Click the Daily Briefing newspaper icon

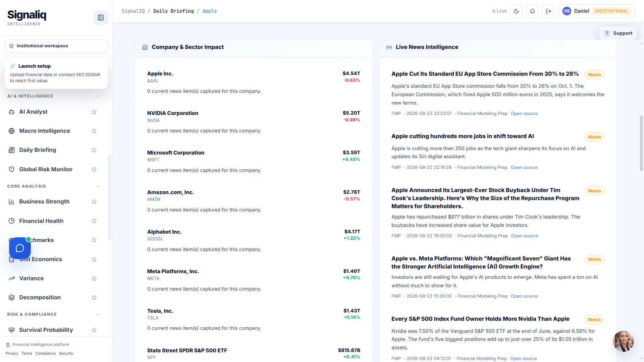[x=12, y=150]
